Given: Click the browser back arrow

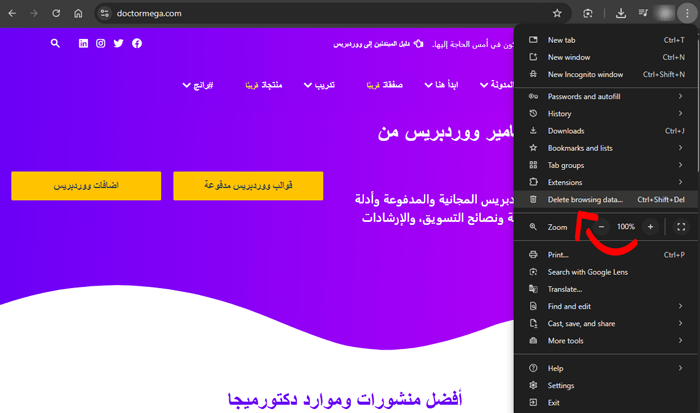Looking at the screenshot, I should click(x=12, y=13).
